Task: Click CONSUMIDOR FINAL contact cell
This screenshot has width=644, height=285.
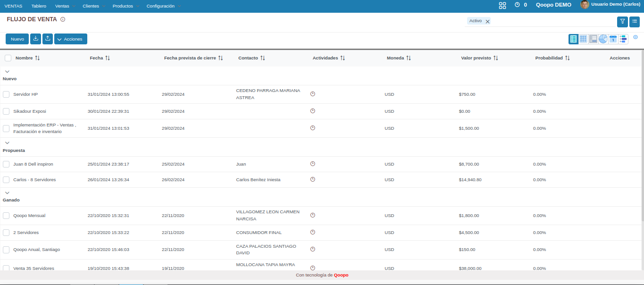Action: tap(259, 232)
